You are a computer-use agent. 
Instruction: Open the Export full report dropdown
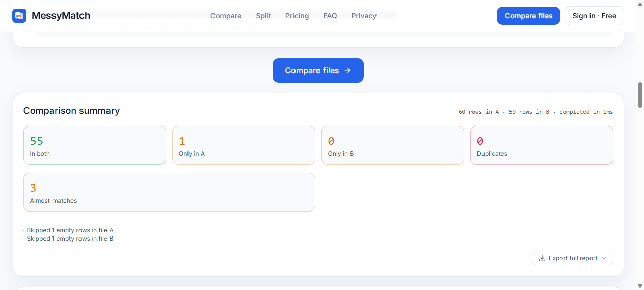573,258
